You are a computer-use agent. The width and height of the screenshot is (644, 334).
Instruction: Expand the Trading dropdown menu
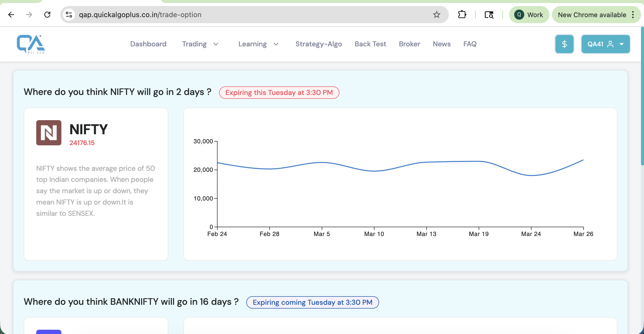(200, 44)
